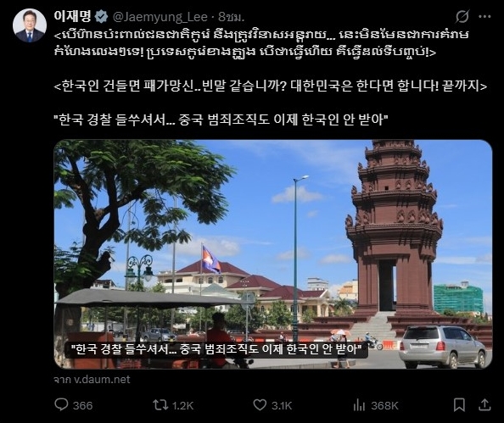Click the 368K views count
The image size is (504, 423).
pyautogui.click(x=384, y=406)
